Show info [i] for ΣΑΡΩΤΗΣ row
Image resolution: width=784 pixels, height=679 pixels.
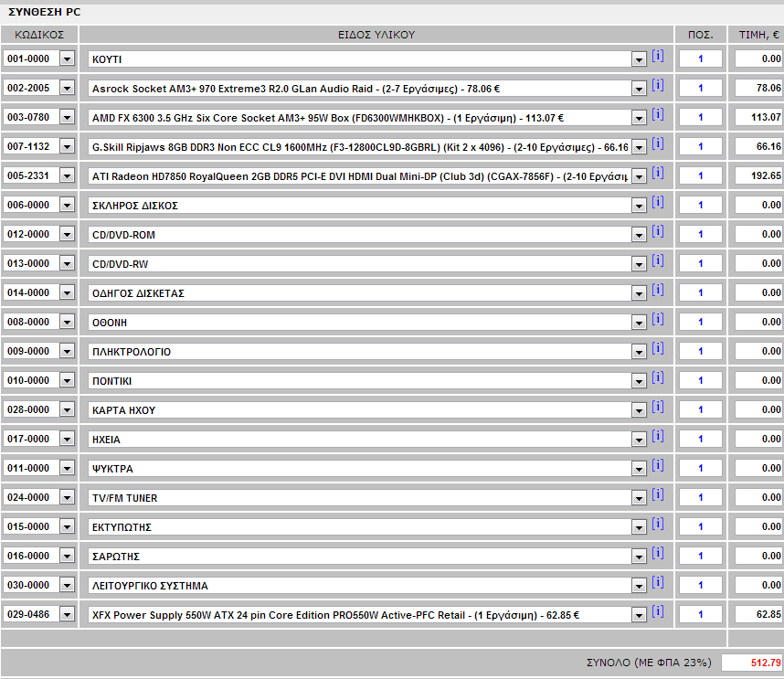[658, 554]
